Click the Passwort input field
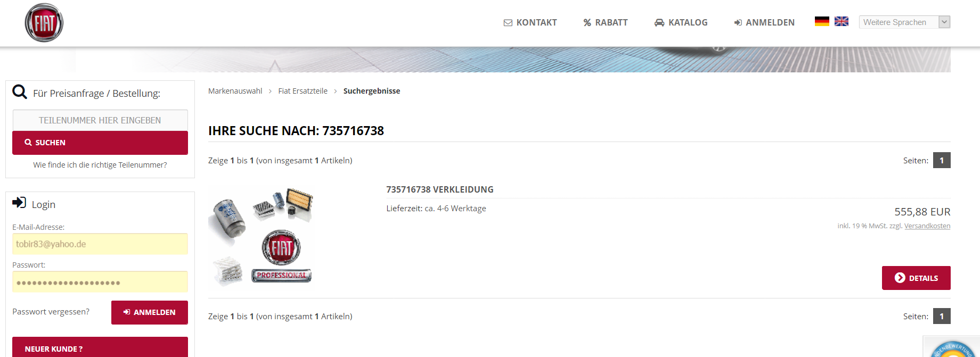The image size is (980, 357). (100, 282)
